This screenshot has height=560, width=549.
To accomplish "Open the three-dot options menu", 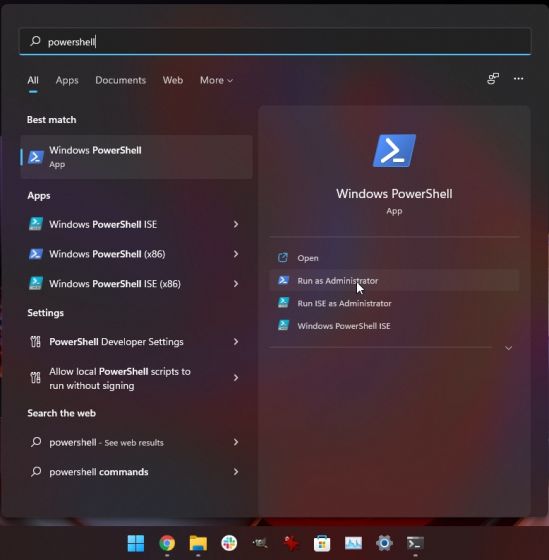I will click(518, 79).
